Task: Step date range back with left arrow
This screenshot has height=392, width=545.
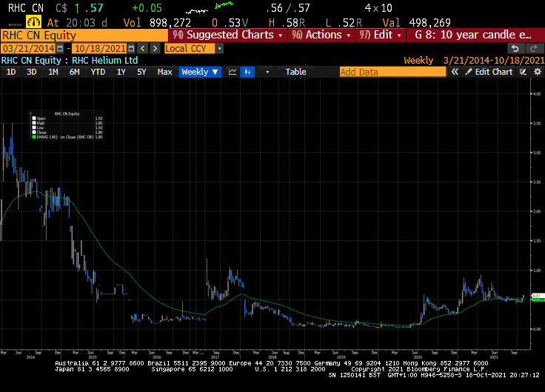Action: [142, 48]
